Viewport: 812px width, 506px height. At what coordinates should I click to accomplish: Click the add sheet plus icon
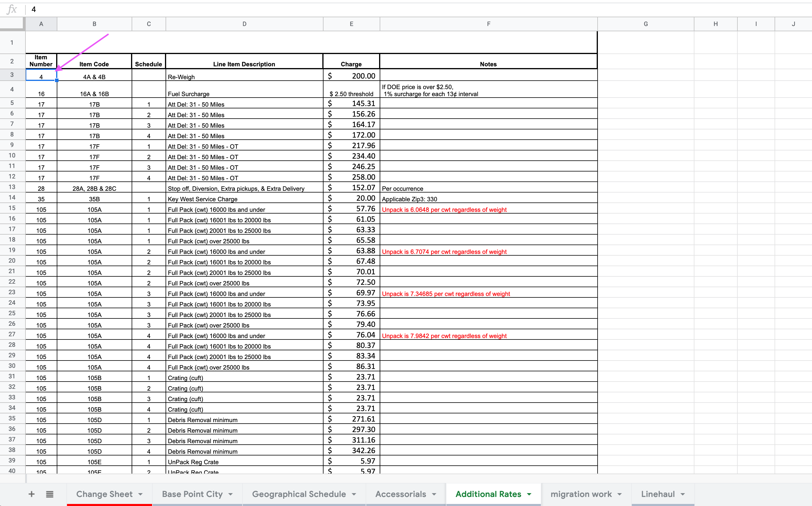31,494
